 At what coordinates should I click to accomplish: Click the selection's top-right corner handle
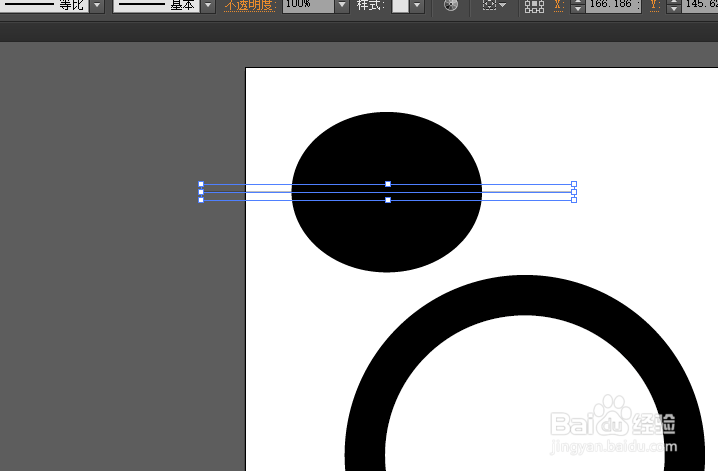pyautogui.click(x=574, y=184)
